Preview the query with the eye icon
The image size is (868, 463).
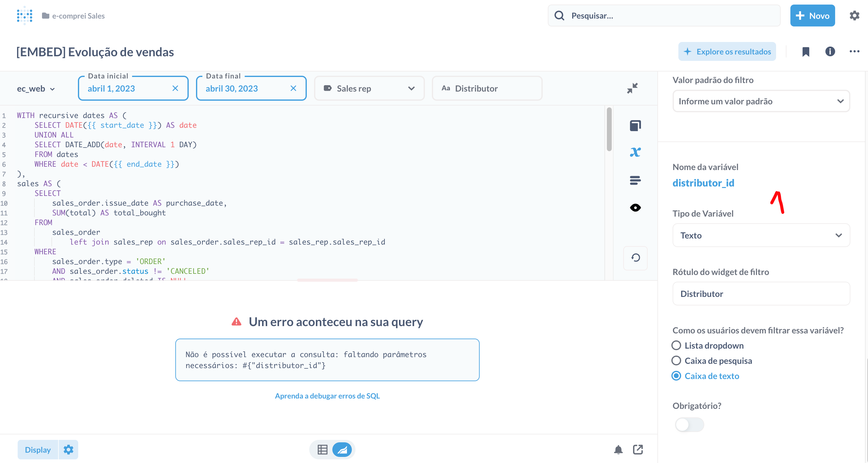pos(635,207)
